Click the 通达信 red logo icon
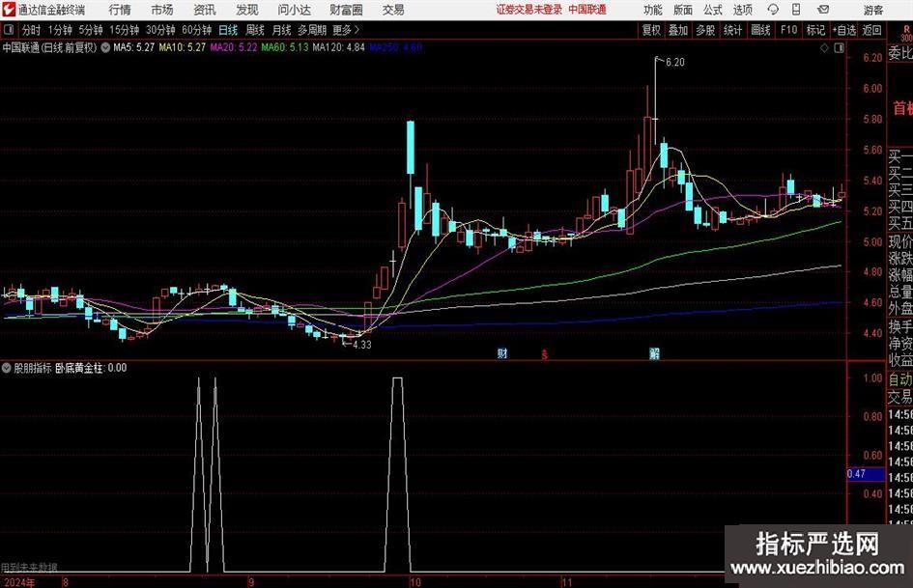 click(x=9, y=10)
